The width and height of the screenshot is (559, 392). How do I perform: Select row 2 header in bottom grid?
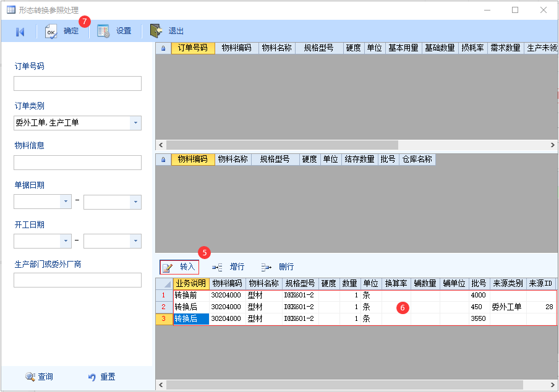[x=164, y=307]
